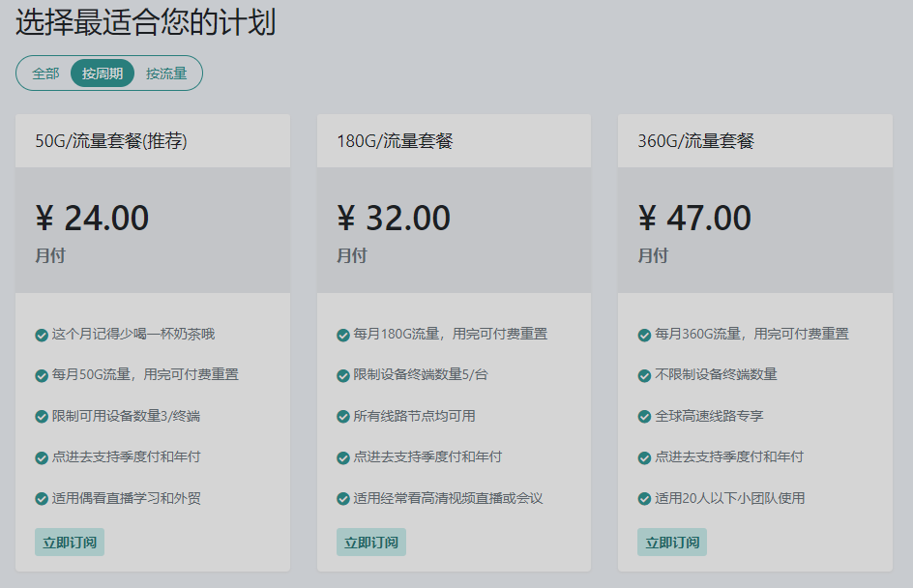Show plans under 按流量 tab
Viewport: 913px width, 588px height.
[166, 73]
